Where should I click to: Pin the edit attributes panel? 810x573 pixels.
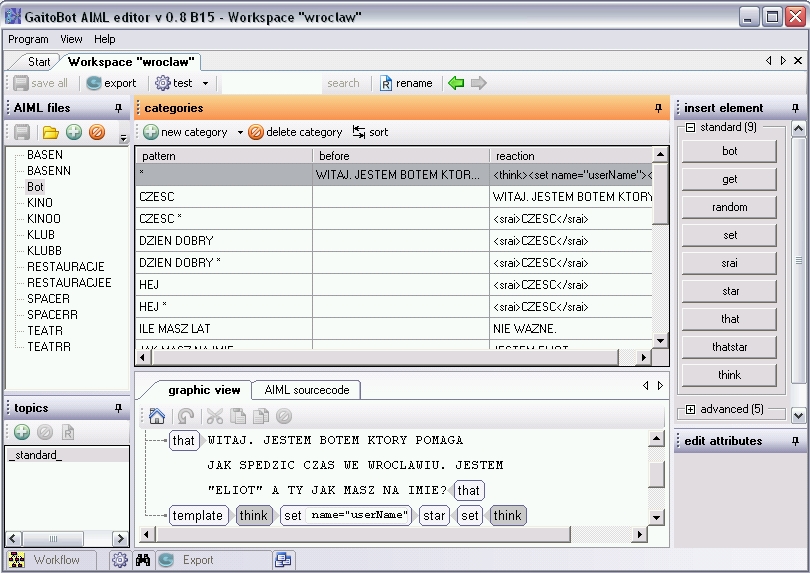(x=796, y=441)
